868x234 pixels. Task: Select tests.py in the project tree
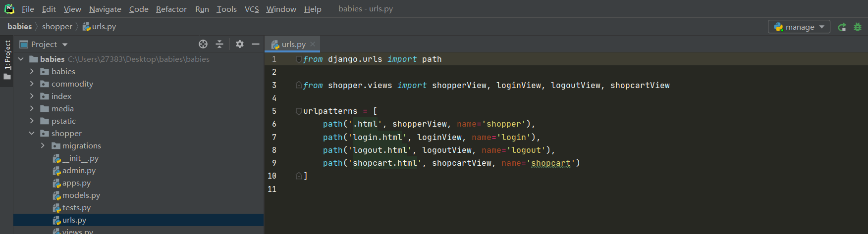point(76,207)
